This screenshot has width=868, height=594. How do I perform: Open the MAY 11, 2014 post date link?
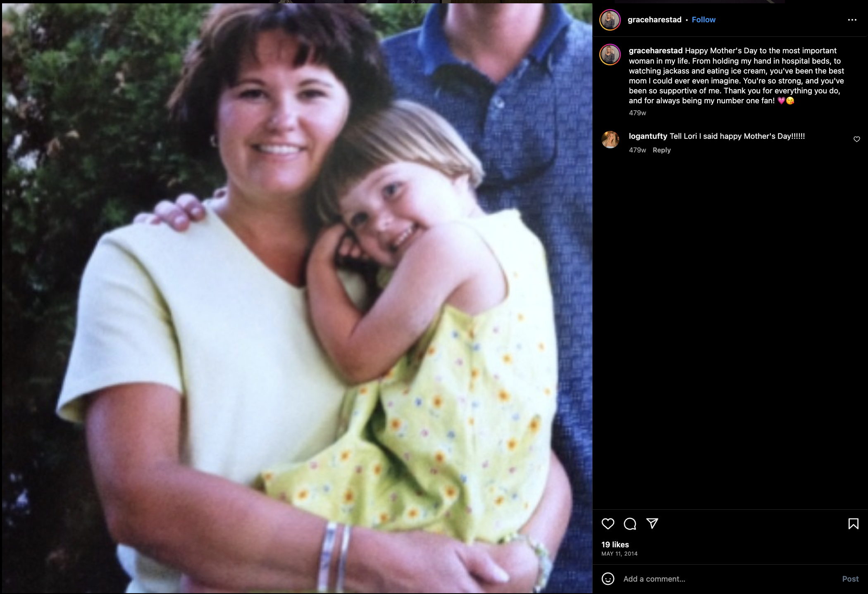[x=619, y=554]
